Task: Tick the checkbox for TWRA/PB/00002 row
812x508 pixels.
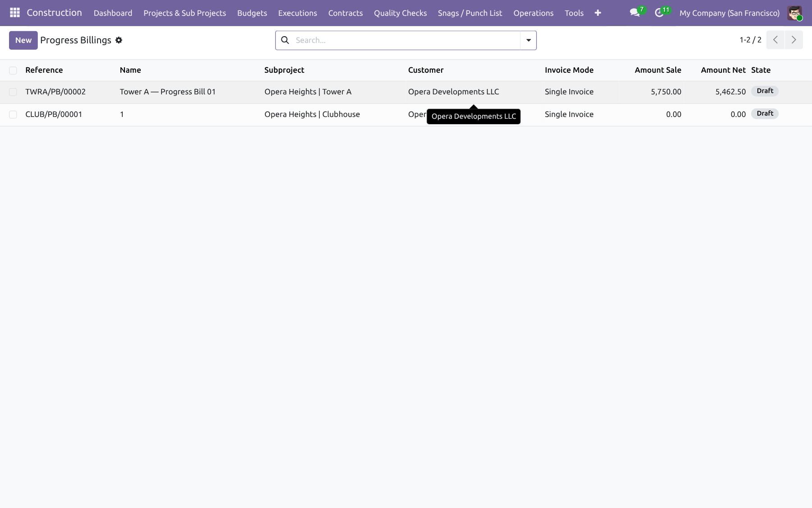Action: pyautogui.click(x=13, y=92)
